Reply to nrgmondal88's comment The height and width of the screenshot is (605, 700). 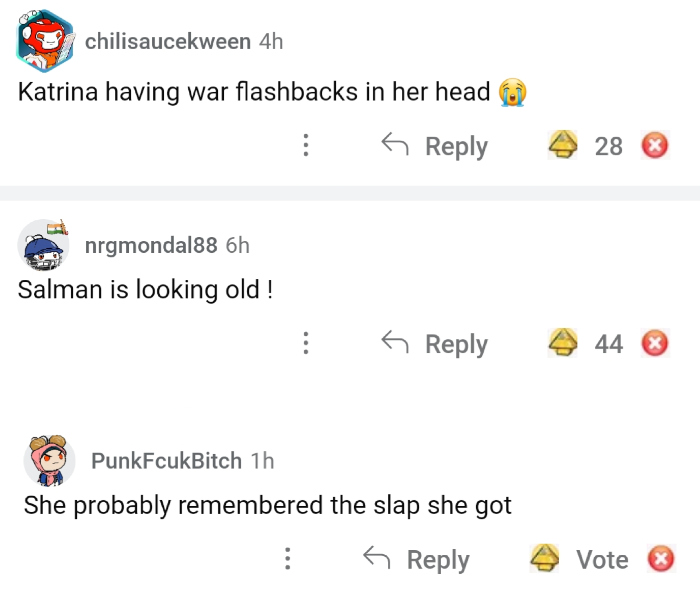point(435,344)
